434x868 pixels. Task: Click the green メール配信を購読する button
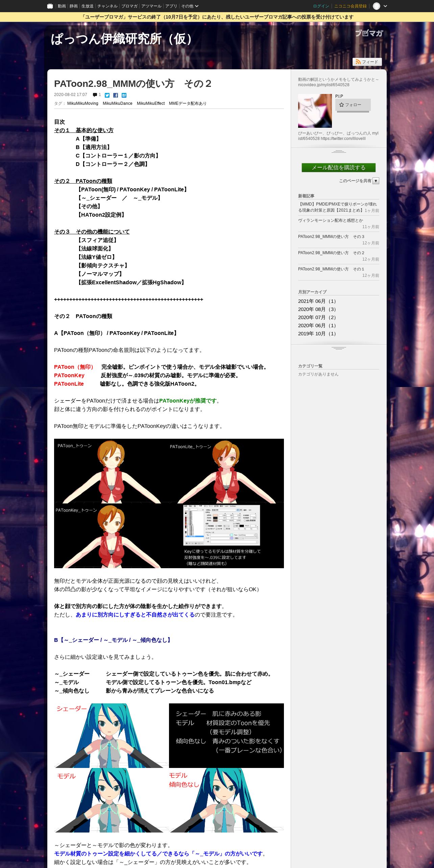[x=339, y=168]
